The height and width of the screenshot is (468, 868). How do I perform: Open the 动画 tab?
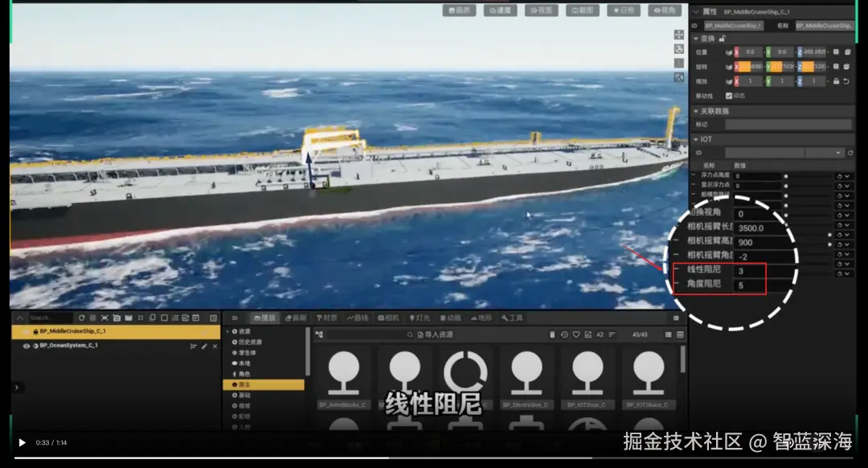450,318
